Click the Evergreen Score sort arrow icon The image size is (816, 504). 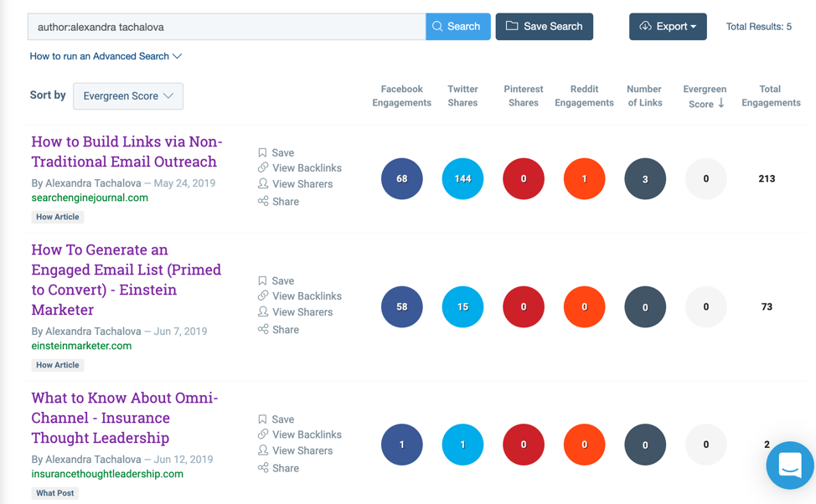[721, 104]
